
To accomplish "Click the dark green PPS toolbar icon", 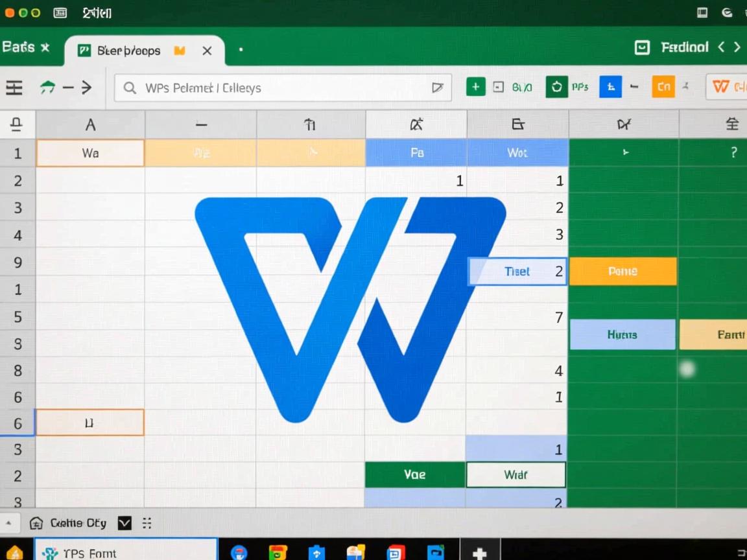I will click(x=556, y=87).
